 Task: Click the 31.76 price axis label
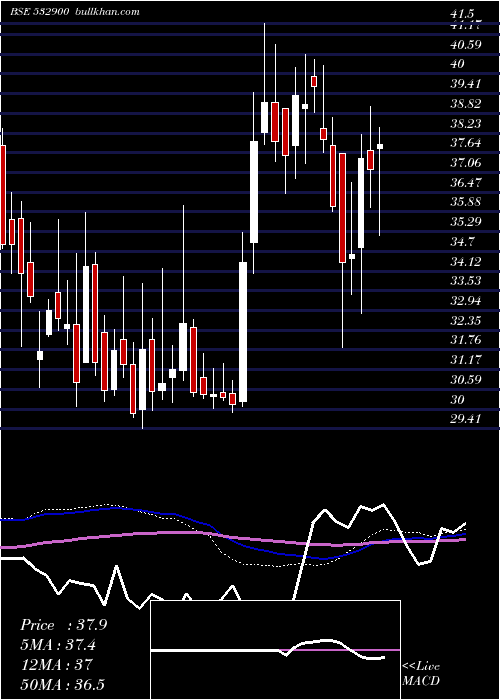coord(466,340)
